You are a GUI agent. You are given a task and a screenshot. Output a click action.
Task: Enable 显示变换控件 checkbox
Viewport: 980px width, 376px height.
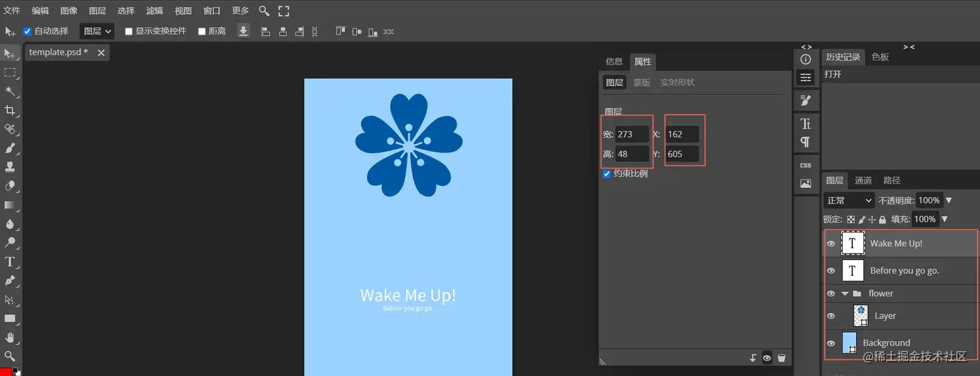(x=128, y=31)
